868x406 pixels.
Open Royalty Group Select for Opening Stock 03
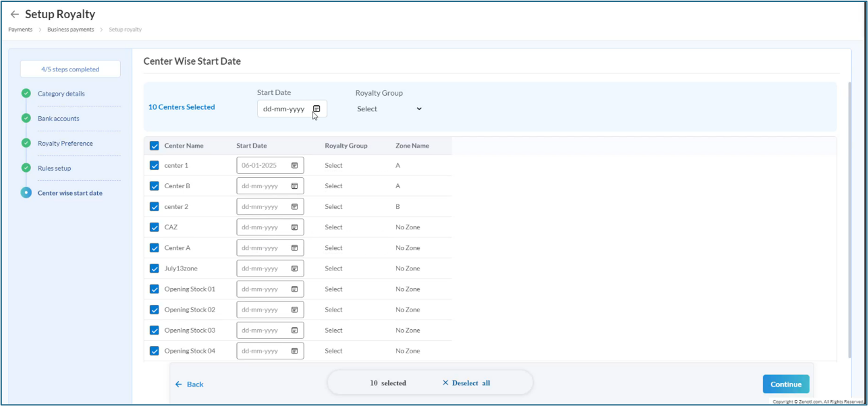334,330
